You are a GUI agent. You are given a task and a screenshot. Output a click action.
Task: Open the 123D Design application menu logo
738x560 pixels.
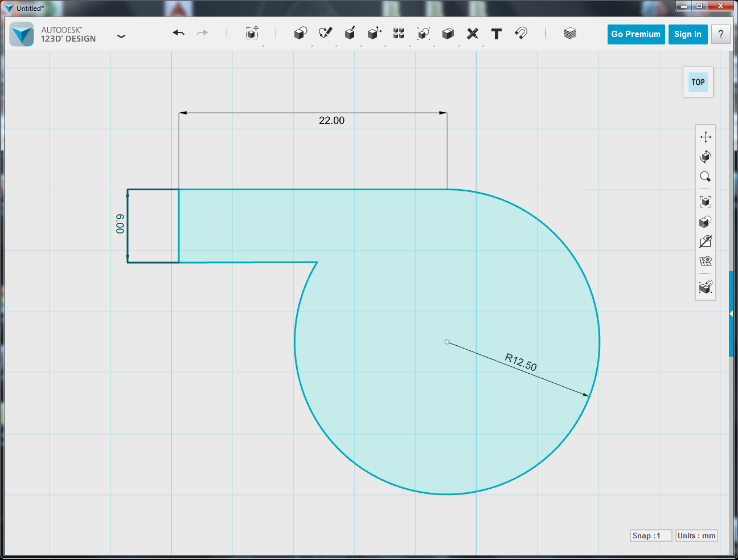[x=22, y=34]
